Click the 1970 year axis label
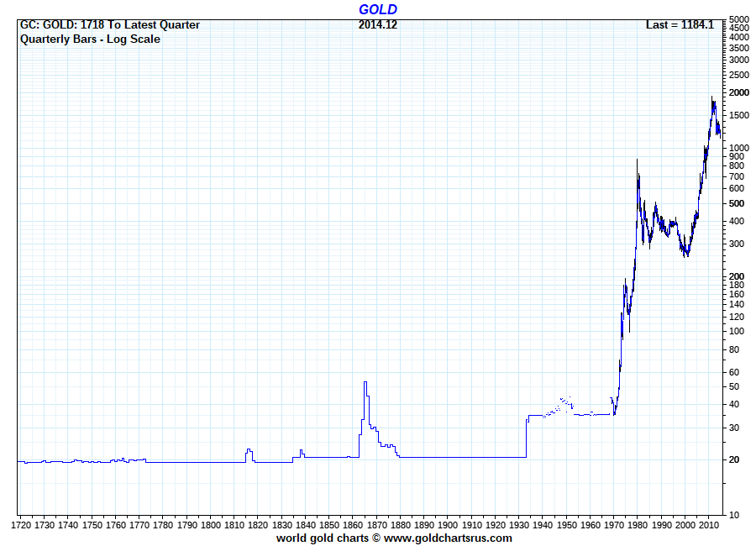The image size is (756, 546). click(614, 525)
